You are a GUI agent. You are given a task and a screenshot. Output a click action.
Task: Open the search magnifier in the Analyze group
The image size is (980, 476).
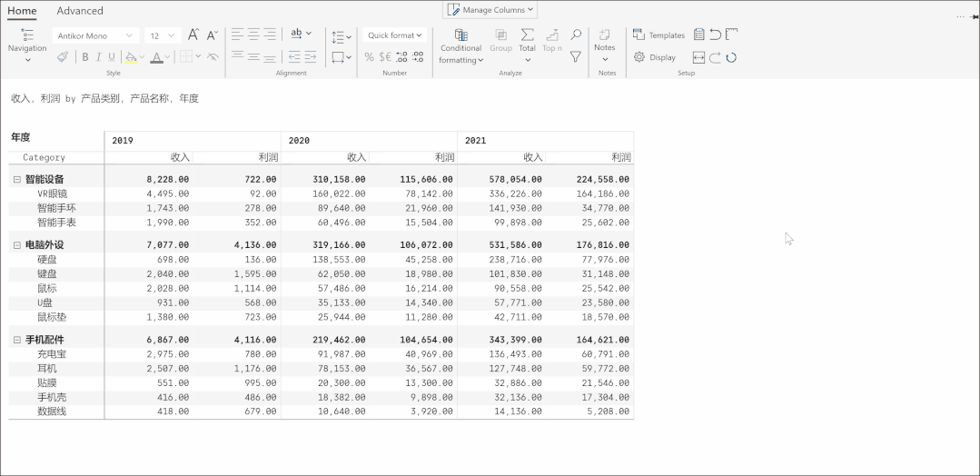(576, 35)
